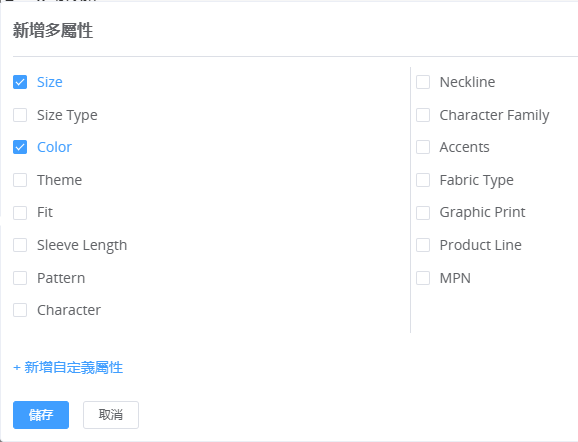The width and height of the screenshot is (578, 442).
Task: Enable the Accents attribute checkbox
Action: click(x=423, y=147)
